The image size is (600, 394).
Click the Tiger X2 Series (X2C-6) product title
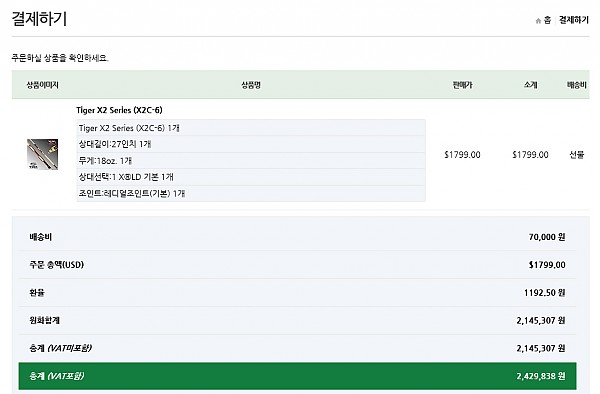tap(119, 110)
